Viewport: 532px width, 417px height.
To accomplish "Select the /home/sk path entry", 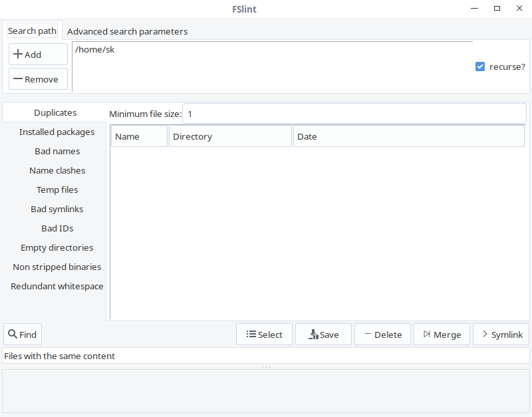I will [95, 49].
